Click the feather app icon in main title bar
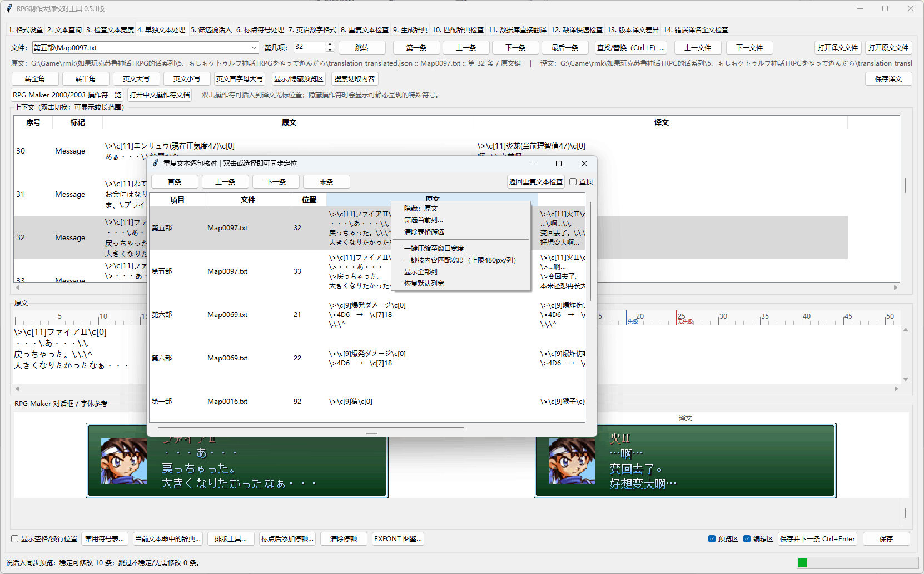The height and width of the screenshot is (574, 924). click(9, 8)
